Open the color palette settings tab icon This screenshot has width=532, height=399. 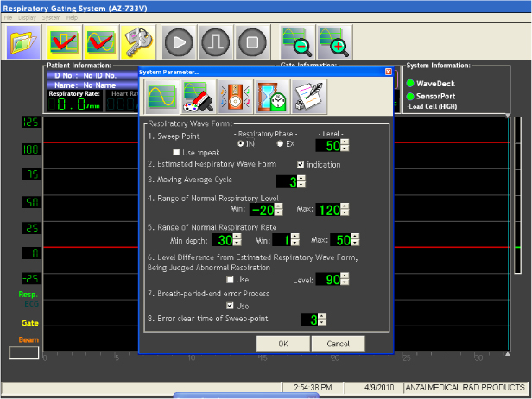point(198,97)
